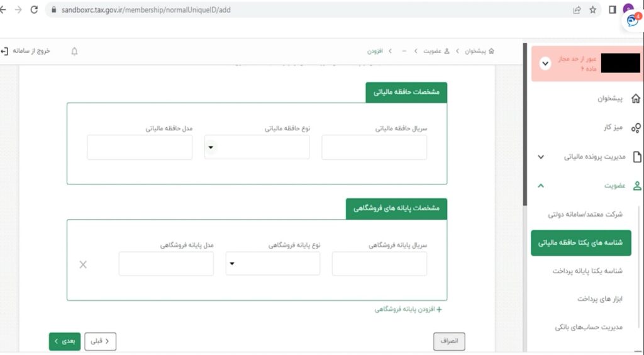This screenshot has height=355, width=644.
Task: Click the سریال پایانه فروشگاهی input field
Action: click(x=379, y=263)
